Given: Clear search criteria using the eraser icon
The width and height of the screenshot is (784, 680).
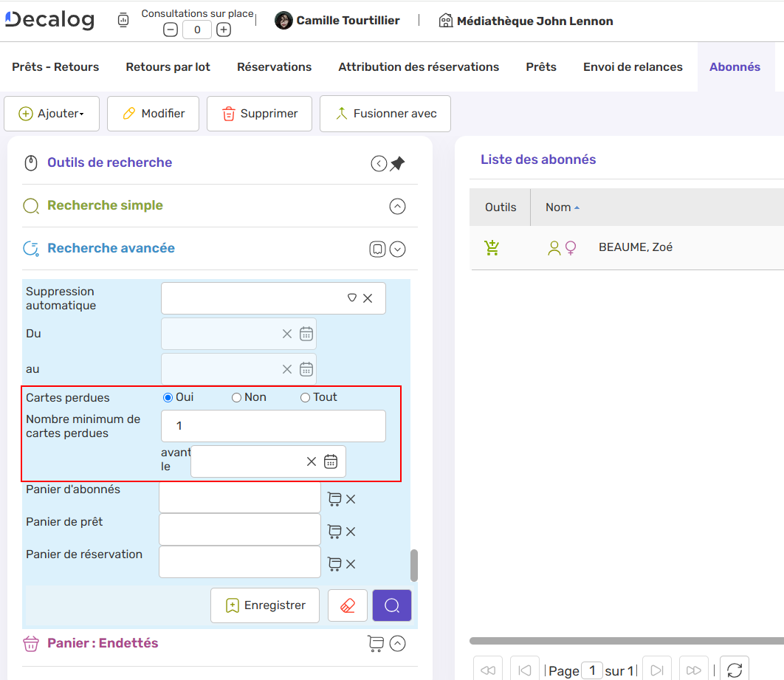Looking at the screenshot, I should (x=347, y=605).
